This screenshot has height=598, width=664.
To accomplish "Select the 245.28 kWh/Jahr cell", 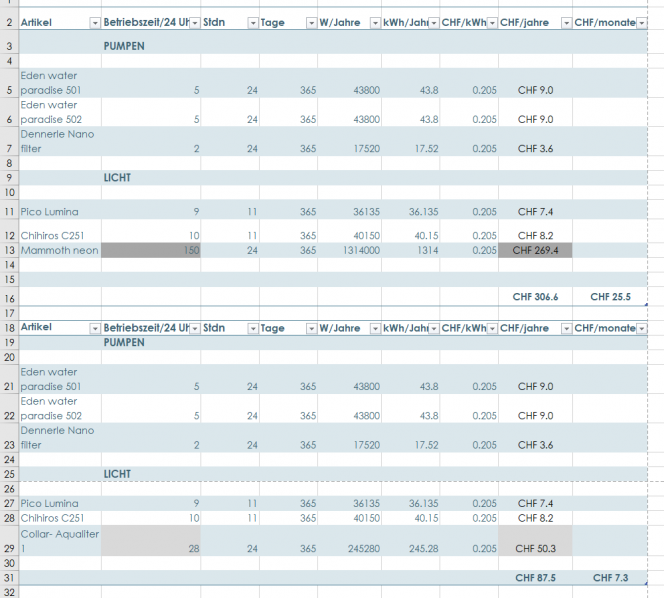I will point(410,541).
